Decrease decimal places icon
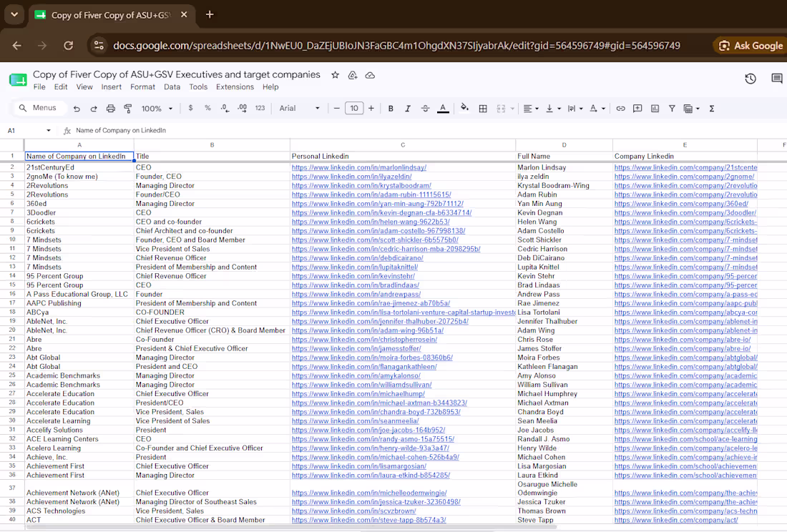The height and width of the screenshot is (532, 787). pos(225,108)
